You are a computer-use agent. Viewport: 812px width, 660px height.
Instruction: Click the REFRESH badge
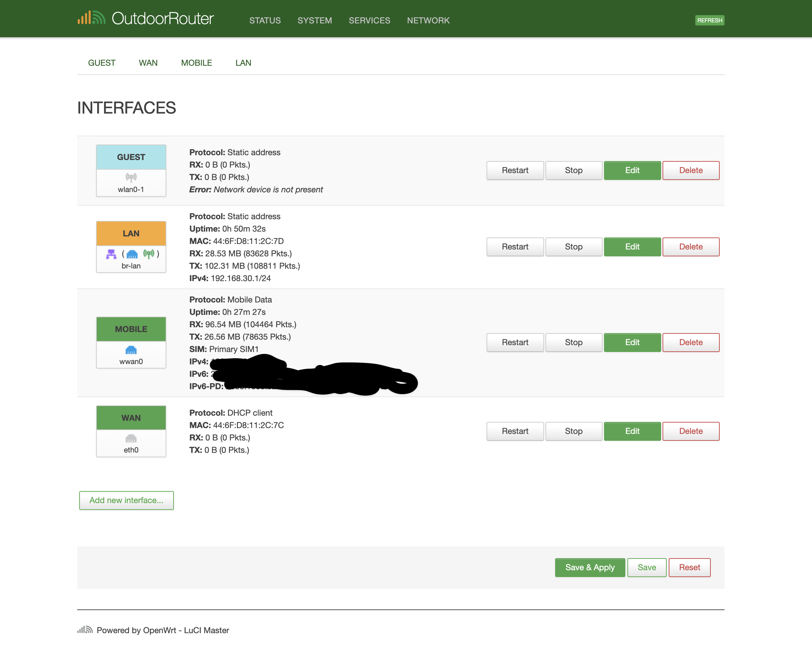coord(710,20)
